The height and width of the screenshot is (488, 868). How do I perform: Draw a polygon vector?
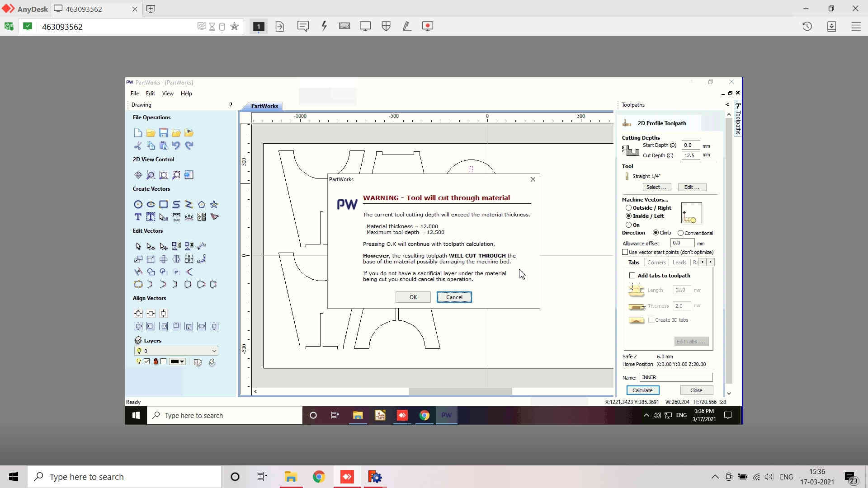(x=202, y=204)
